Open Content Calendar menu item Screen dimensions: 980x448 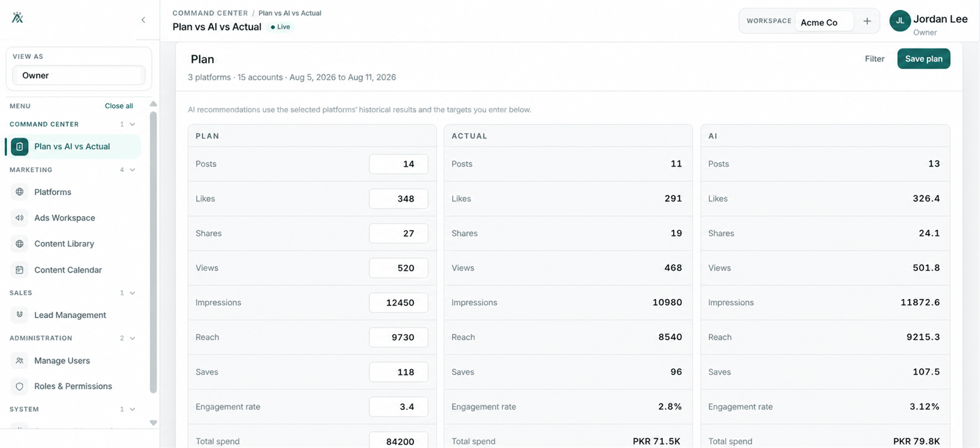[73, 270]
